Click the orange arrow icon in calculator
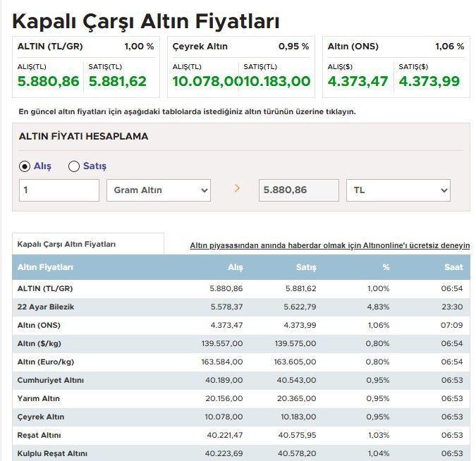Screen dimensions: 476x461 point(237,188)
